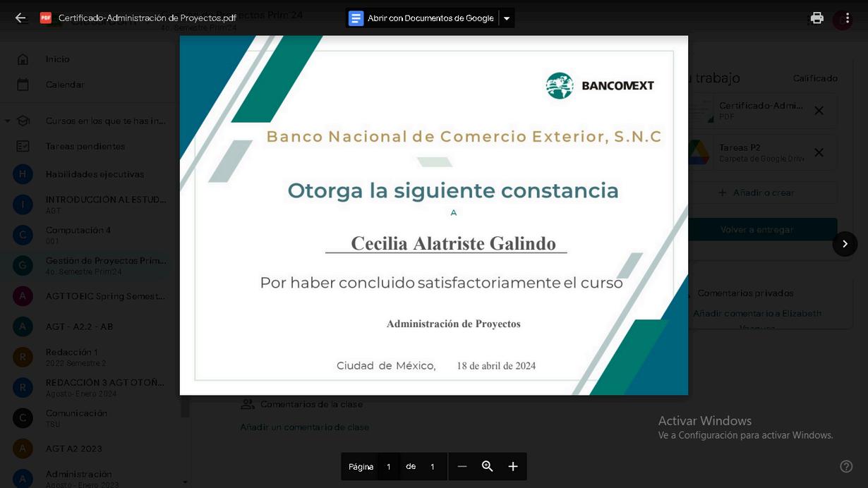868x488 pixels.
Task: Expand the open-with dropdown arrow
Action: coord(506,18)
